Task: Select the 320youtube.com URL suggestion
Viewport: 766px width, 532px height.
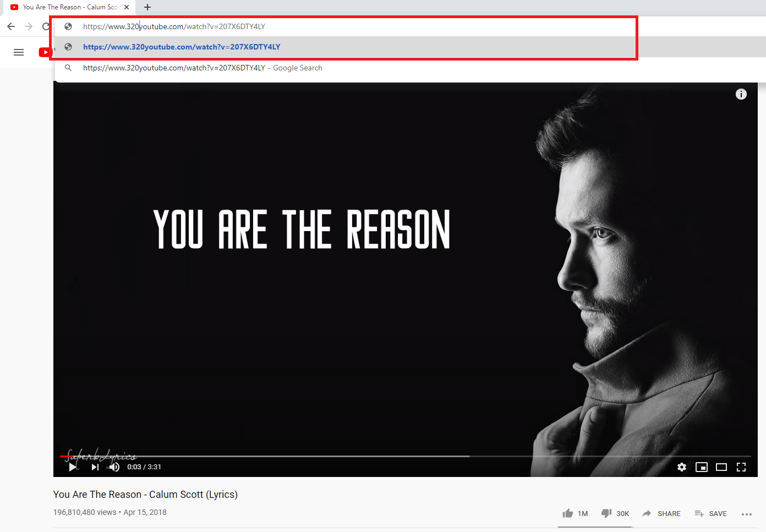Action: [x=410, y=47]
